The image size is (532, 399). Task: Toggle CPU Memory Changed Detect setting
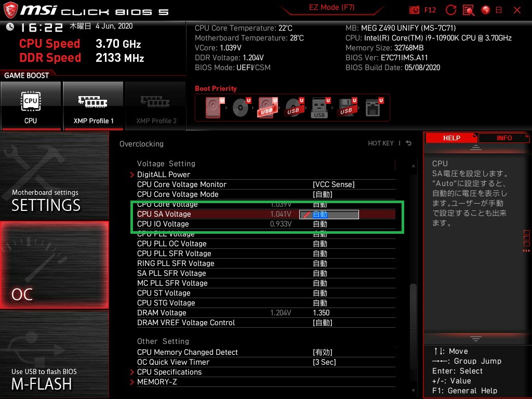(322, 352)
